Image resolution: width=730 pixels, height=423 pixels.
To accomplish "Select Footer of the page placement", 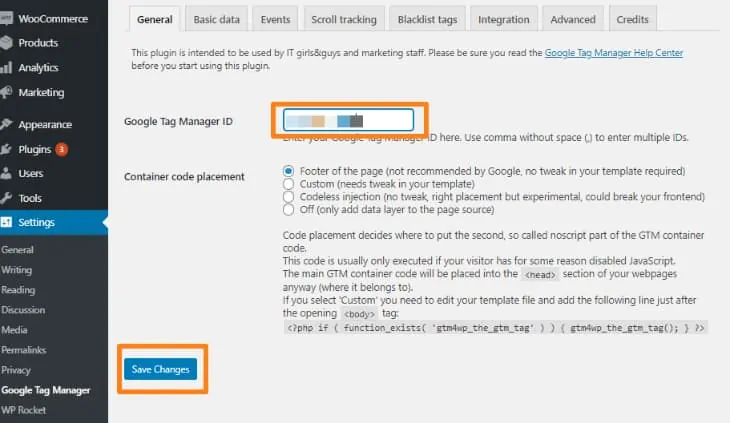I will [289, 171].
